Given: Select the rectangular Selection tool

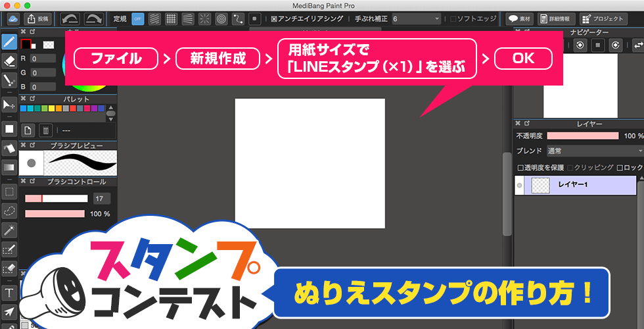Looking at the screenshot, I should (x=9, y=191).
